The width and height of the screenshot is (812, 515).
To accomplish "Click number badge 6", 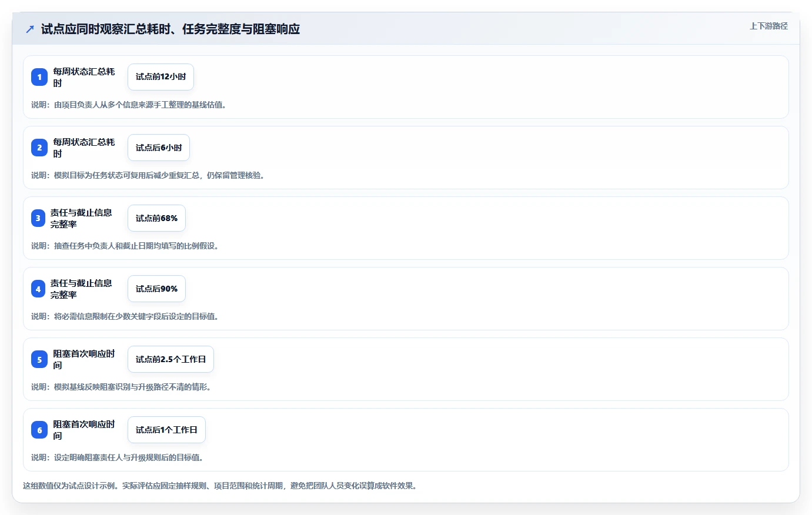I will pyautogui.click(x=39, y=430).
